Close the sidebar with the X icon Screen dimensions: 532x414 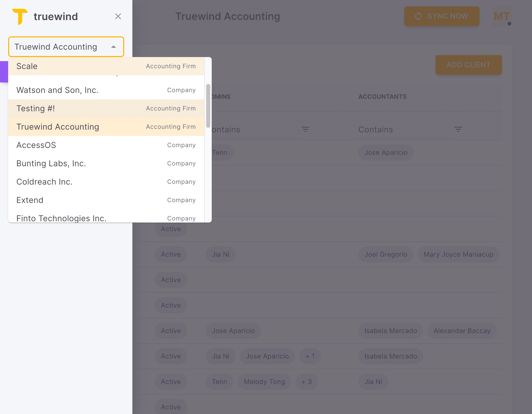[x=118, y=16]
